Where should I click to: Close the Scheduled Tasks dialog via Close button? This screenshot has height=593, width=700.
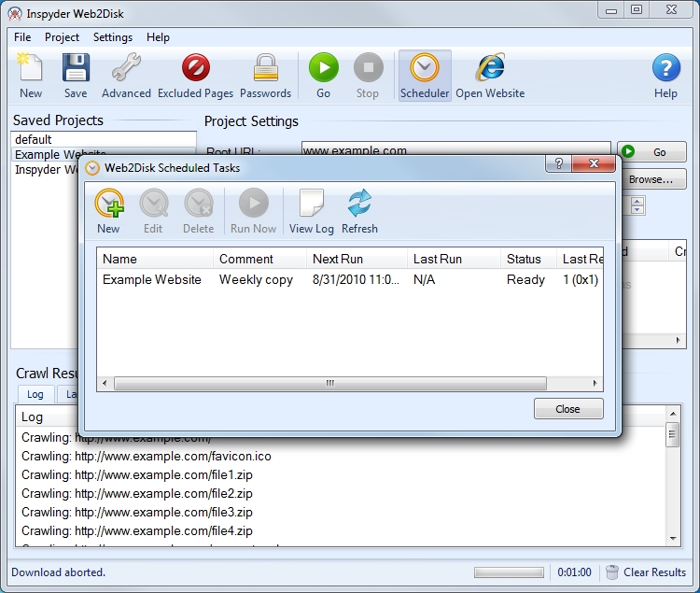pyautogui.click(x=568, y=409)
